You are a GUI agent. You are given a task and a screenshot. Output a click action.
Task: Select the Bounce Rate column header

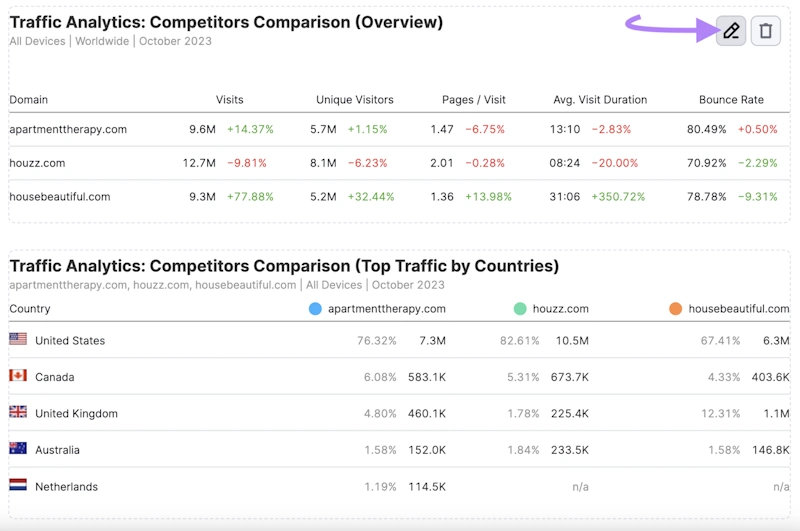point(731,99)
